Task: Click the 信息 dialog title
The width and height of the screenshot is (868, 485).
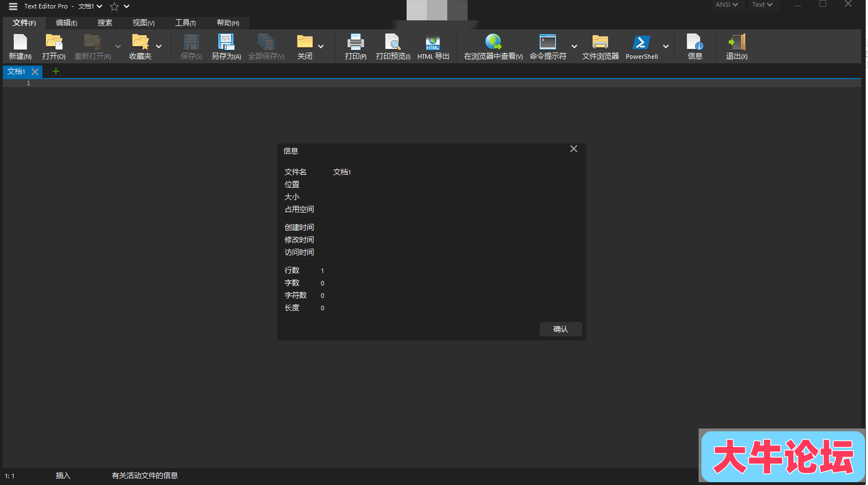Action: [x=291, y=151]
